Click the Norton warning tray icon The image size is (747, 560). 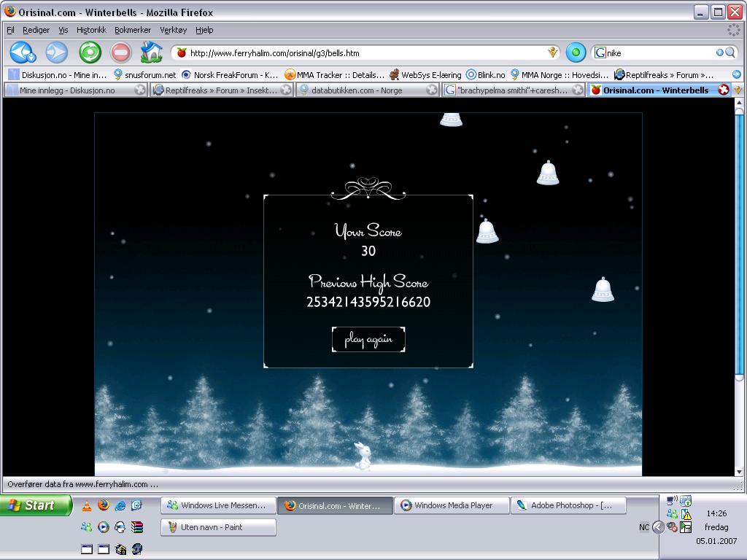pyautogui.click(x=686, y=514)
